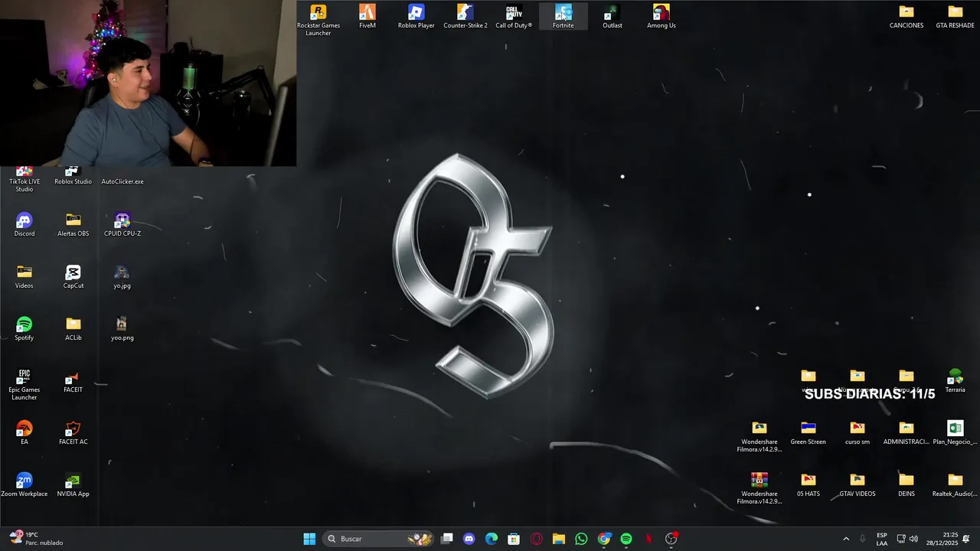Expand the hidden system tray icons

pyautogui.click(x=846, y=539)
